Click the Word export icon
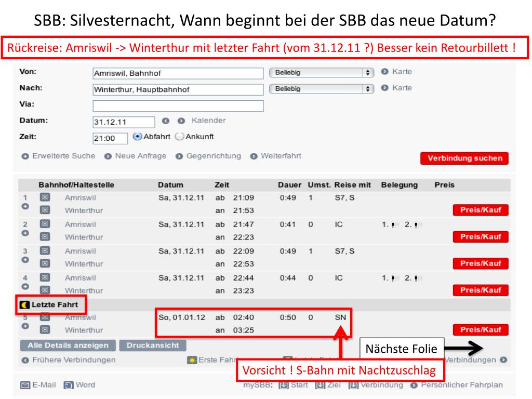This screenshot has width=532, height=399. tap(69, 385)
